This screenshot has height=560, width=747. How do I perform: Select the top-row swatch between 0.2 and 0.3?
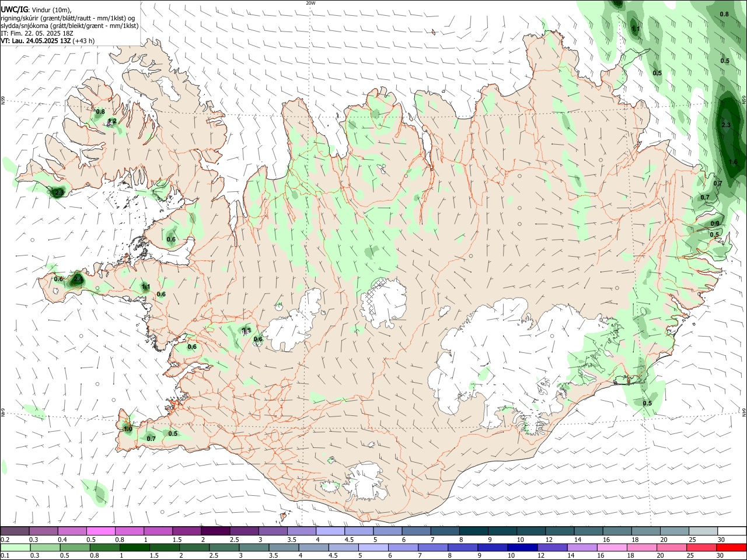15,531
